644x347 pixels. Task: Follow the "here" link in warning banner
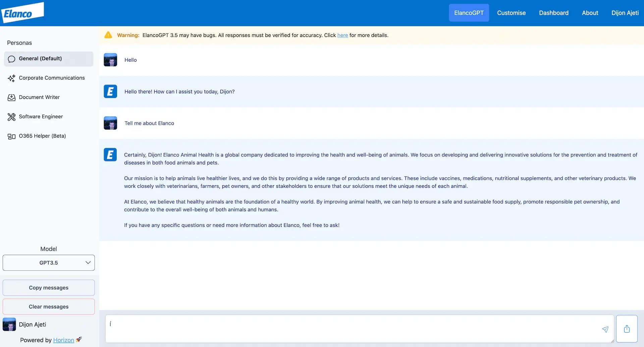(x=342, y=35)
